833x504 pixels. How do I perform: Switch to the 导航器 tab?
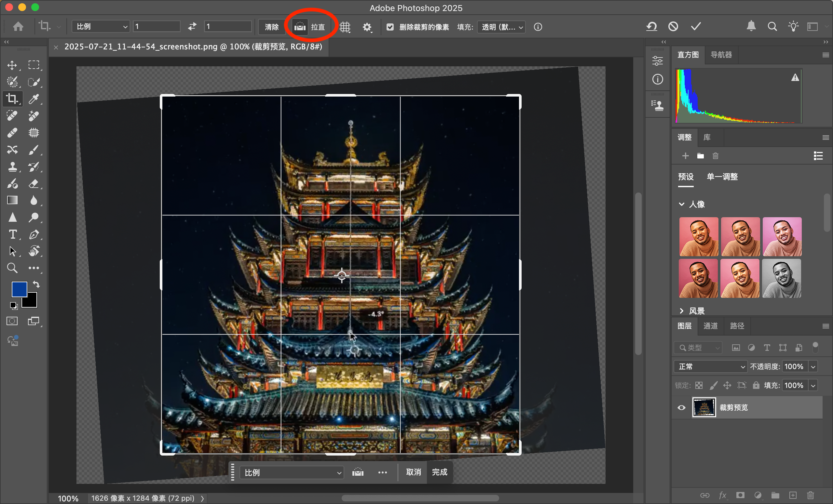point(721,55)
